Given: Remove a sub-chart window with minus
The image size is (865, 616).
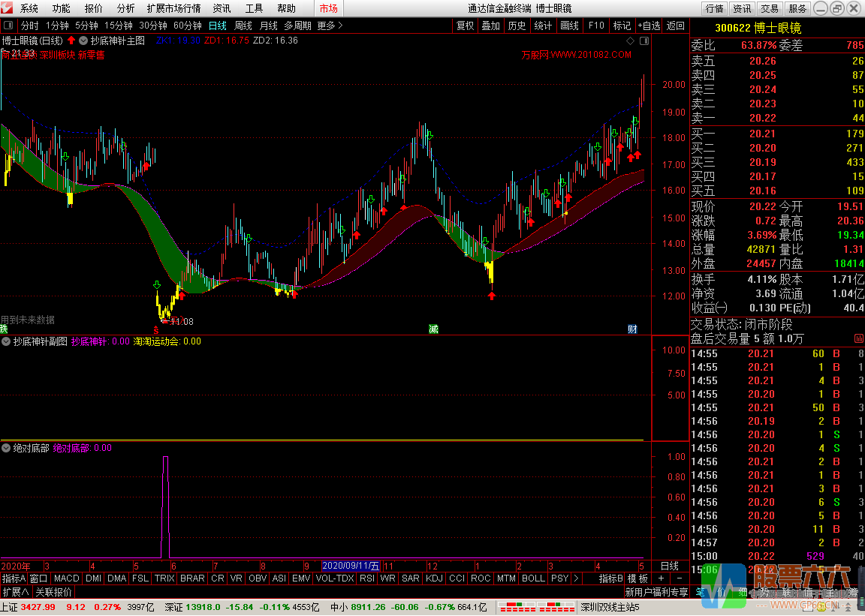Looking at the screenshot, I should click(679, 578).
